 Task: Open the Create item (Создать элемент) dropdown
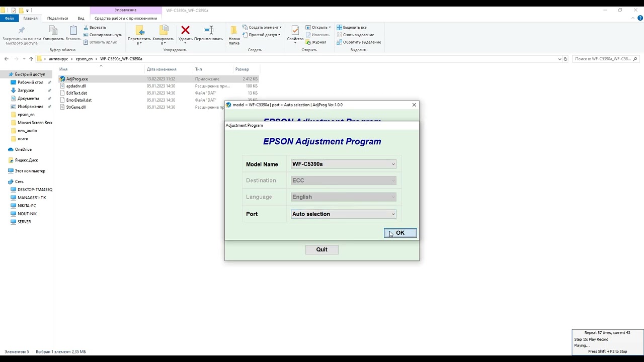262,27
